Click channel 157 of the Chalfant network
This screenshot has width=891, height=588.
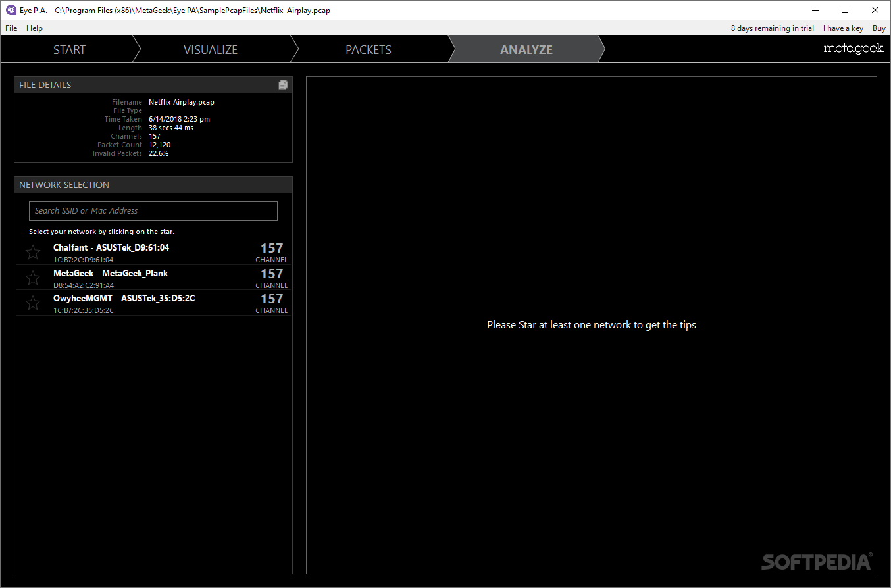[272, 249]
